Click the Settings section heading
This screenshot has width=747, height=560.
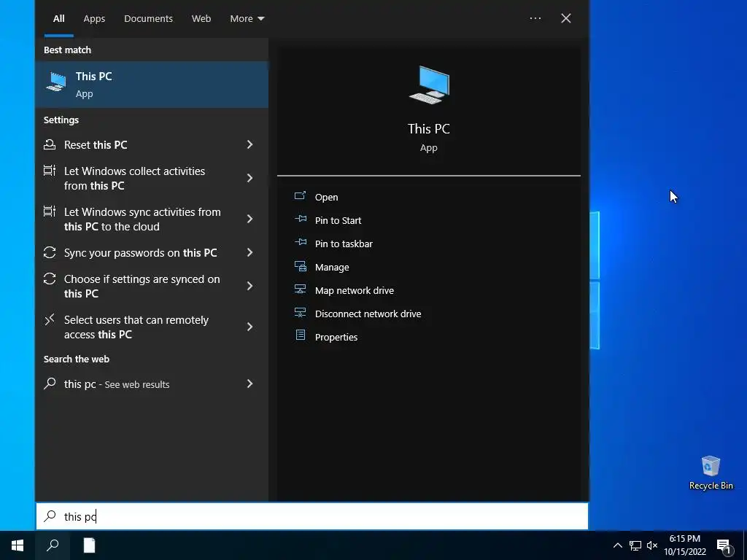pos(61,120)
